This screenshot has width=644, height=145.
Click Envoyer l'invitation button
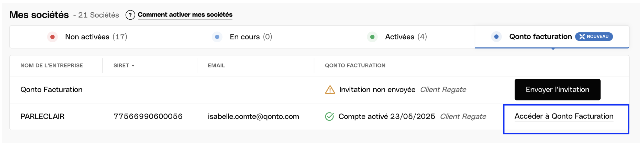[557, 90]
